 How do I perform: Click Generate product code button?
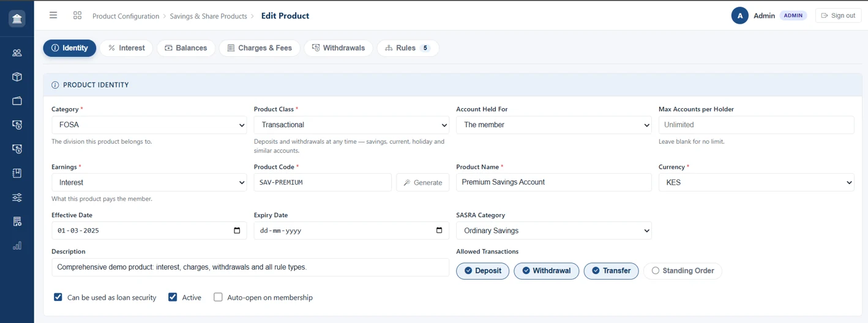pos(423,182)
